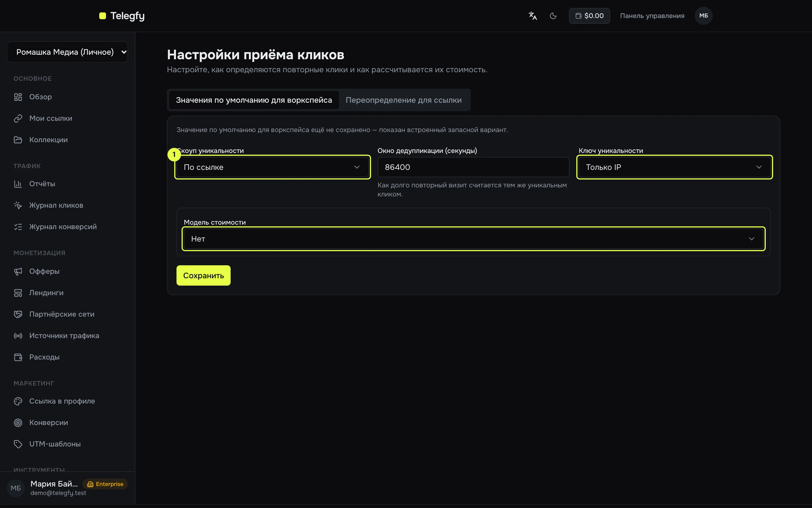This screenshot has width=812, height=508.
Task: Open the Ключ уникальности dropdown
Action: [674, 167]
